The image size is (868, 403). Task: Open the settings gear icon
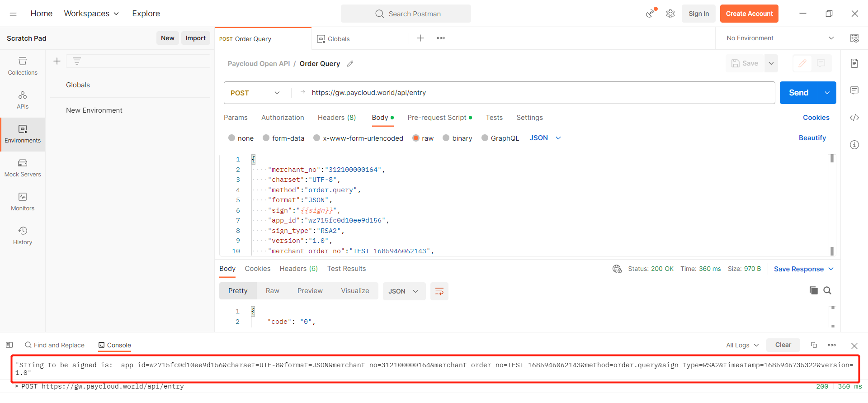(x=670, y=14)
